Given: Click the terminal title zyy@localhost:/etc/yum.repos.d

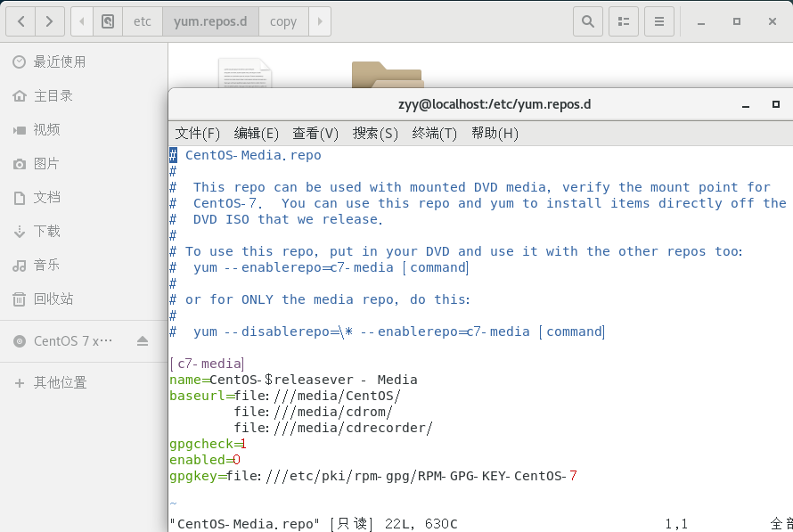Looking at the screenshot, I should [495, 104].
